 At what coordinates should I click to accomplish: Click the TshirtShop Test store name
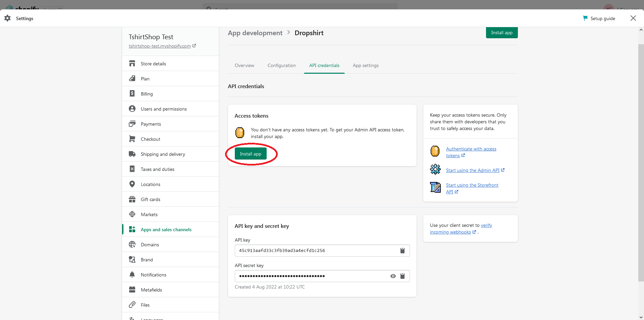(x=151, y=37)
